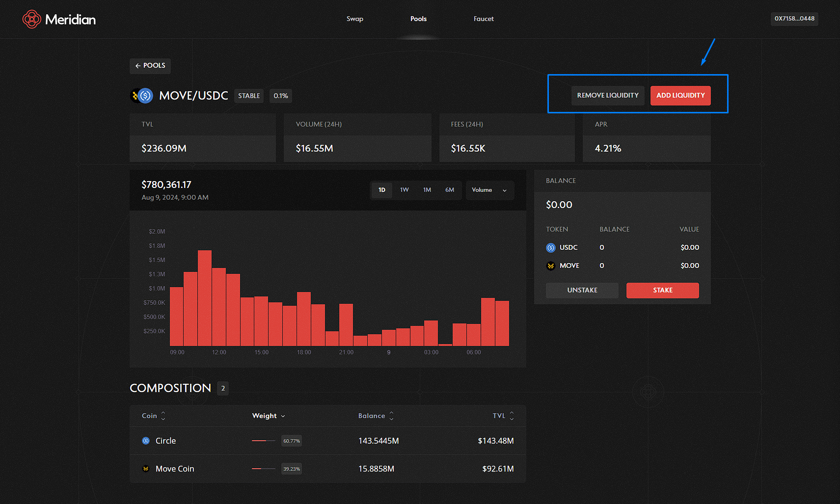Open the Pools page
Image resolution: width=840 pixels, height=504 pixels.
pyautogui.click(x=419, y=19)
